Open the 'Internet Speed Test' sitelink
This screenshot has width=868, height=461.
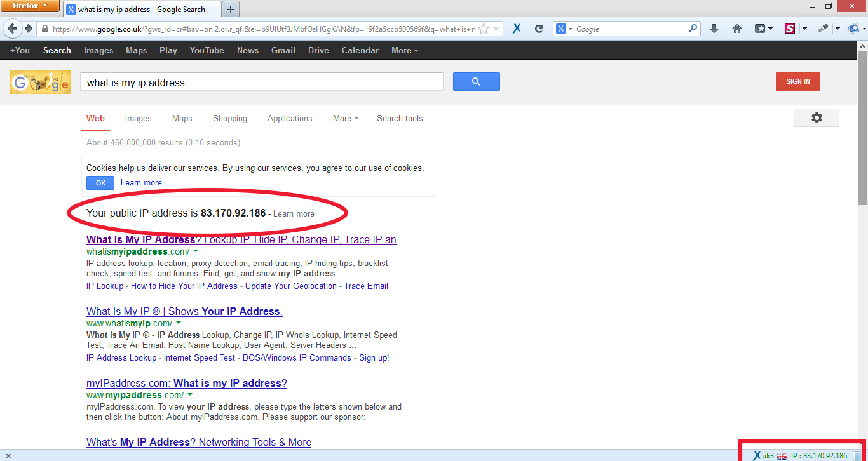point(200,357)
